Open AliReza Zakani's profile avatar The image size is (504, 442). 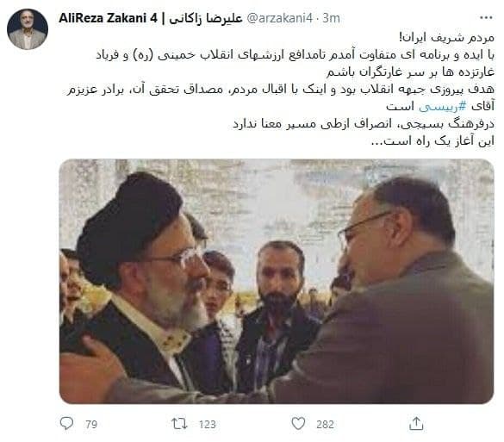28,29
